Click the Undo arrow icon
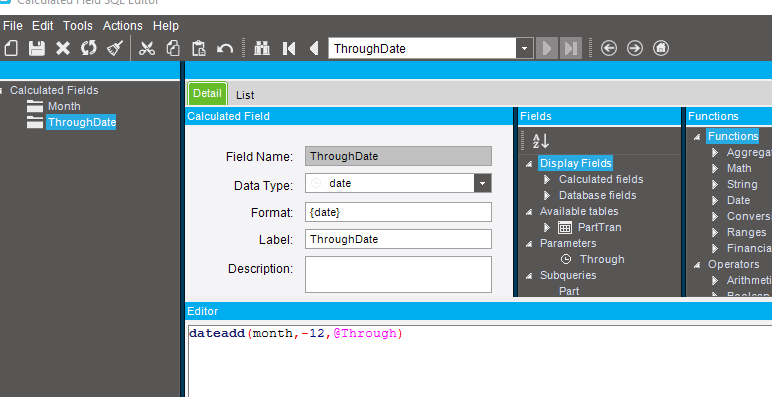The width and height of the screenshot is (772, 397). coord(225,48)
